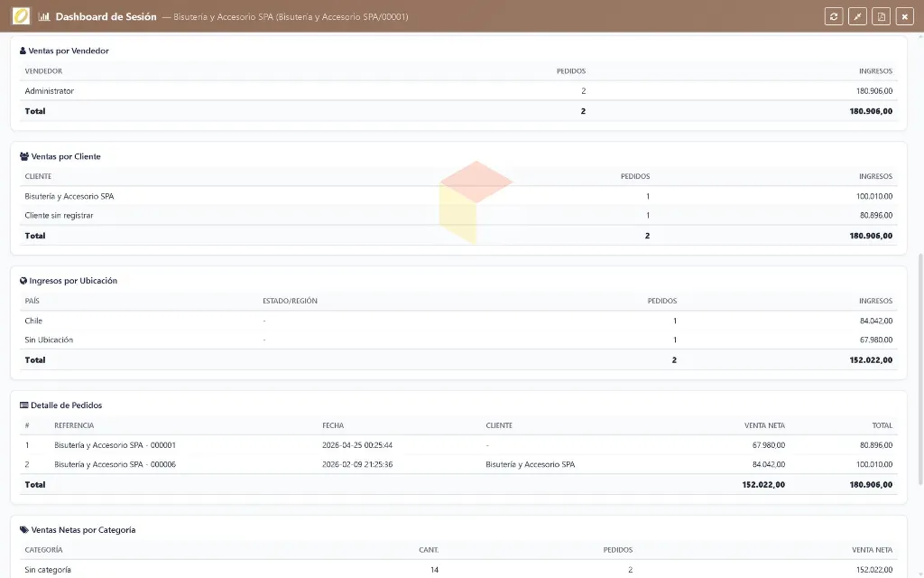Click the date 2026-04-25 00:25:44
The width and height of the screenshot is (924, 578).
(357, 445)
